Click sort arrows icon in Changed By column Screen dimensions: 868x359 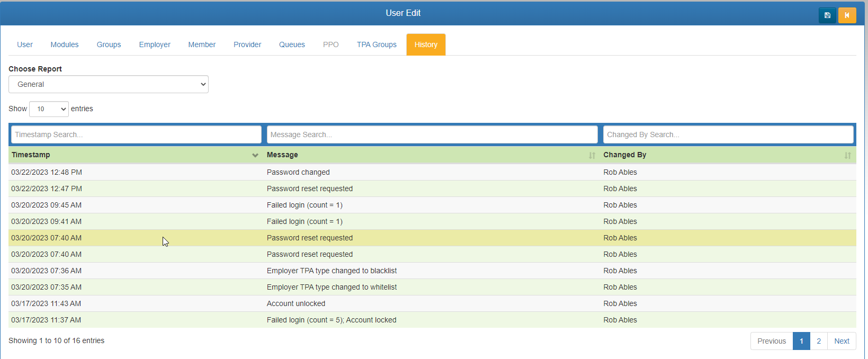[847, 155]
